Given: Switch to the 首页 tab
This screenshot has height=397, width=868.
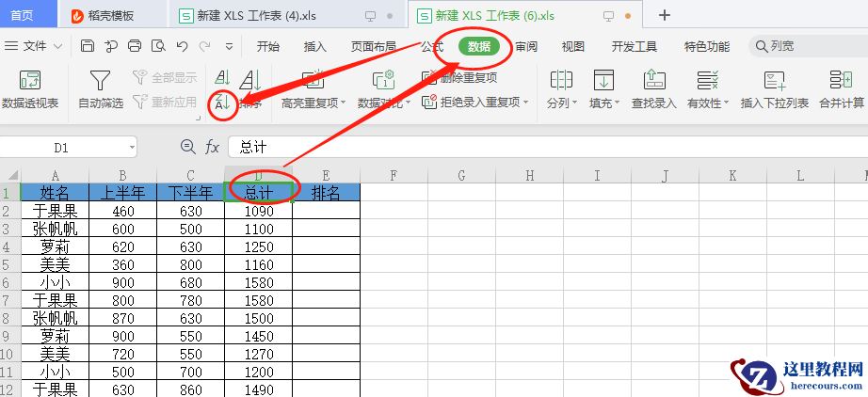Looking at the screenshot, I should coord(22,15).
